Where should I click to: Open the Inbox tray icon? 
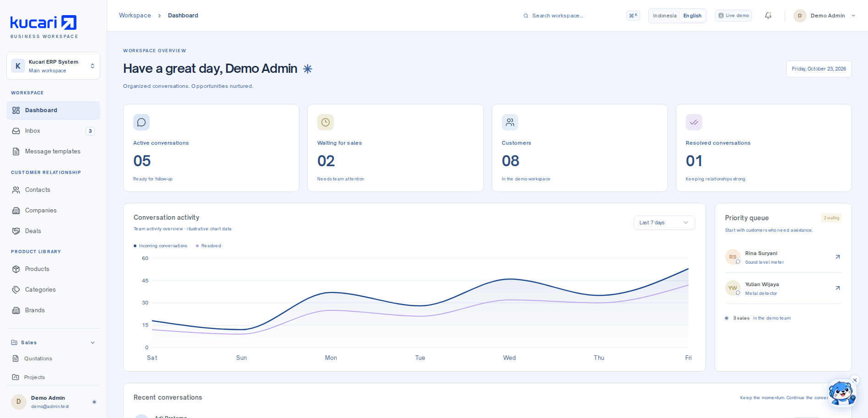tap(16, 131)
